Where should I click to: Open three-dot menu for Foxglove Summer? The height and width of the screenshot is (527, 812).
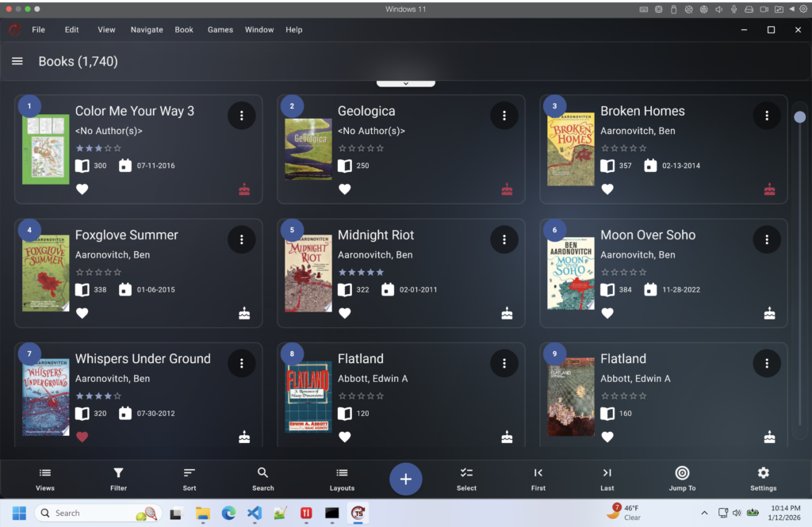coord(241,239)
